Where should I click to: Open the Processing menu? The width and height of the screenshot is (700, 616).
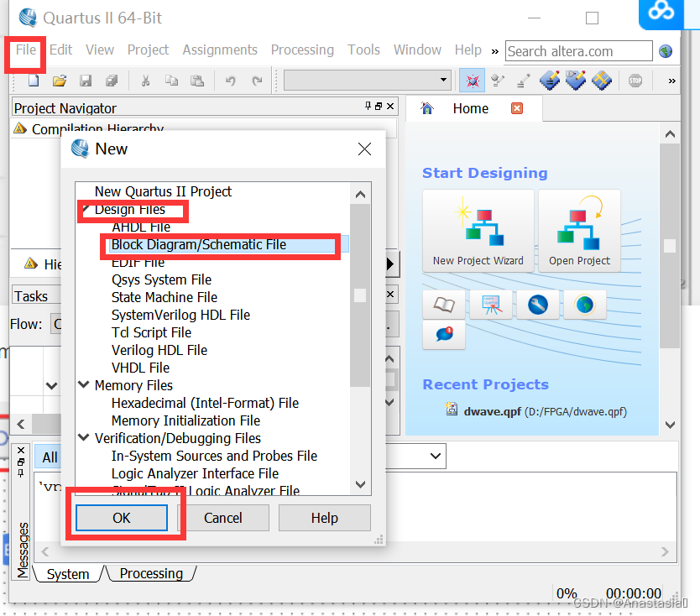302,50
